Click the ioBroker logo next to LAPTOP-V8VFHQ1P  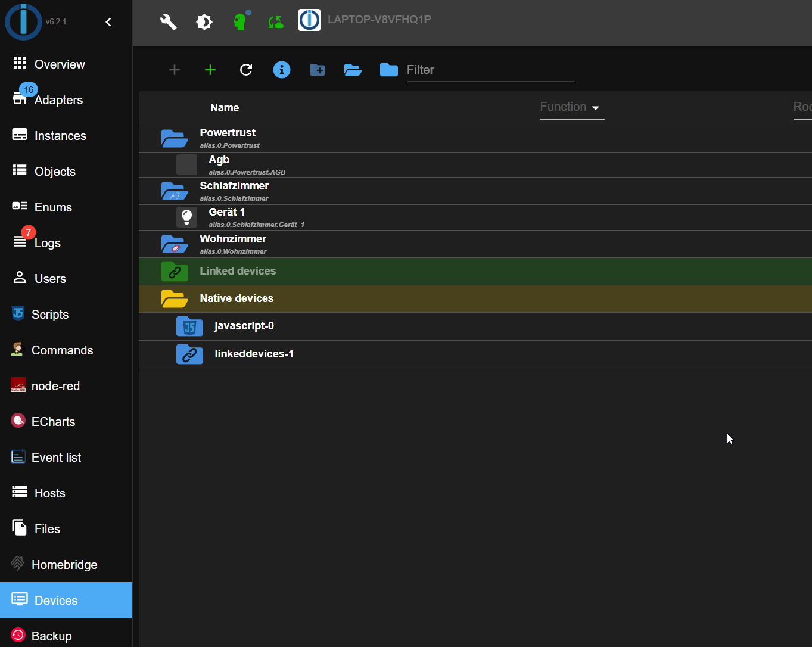tap(309, 20)
